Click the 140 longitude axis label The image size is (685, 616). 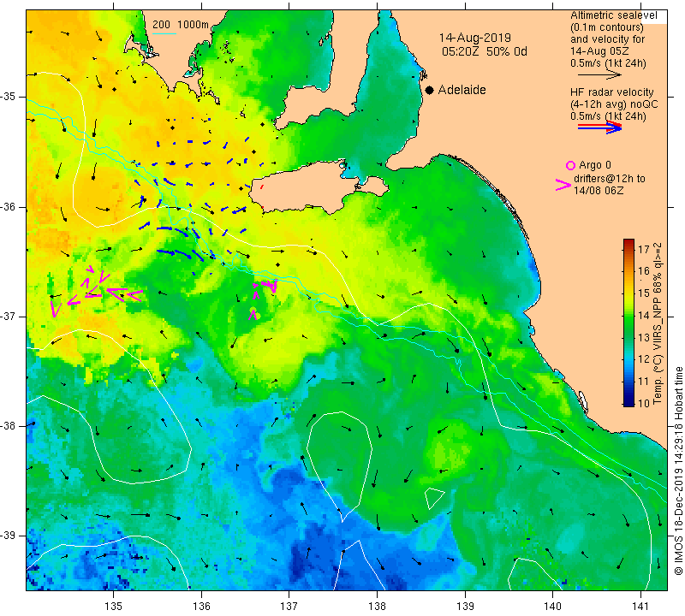[x=553, y=606]
